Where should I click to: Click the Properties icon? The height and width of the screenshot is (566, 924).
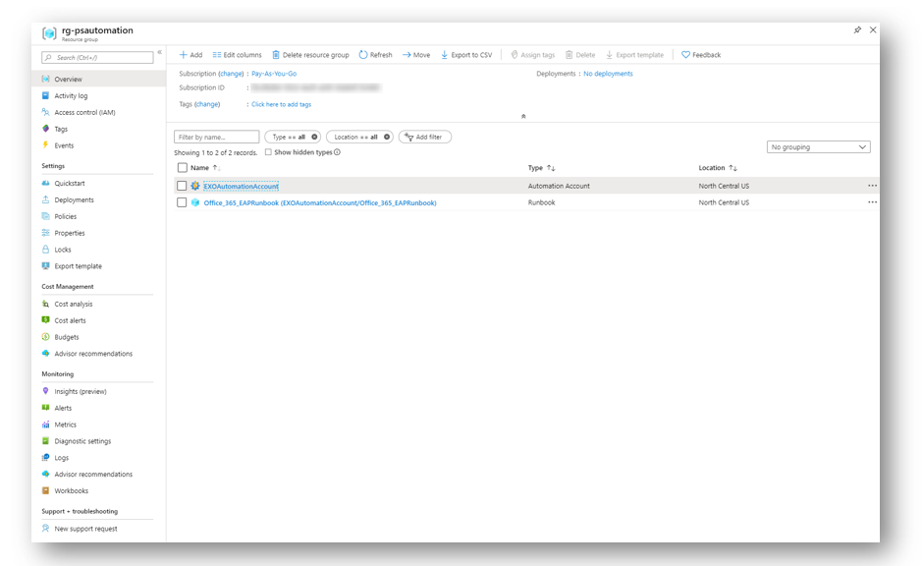(45, 233)
